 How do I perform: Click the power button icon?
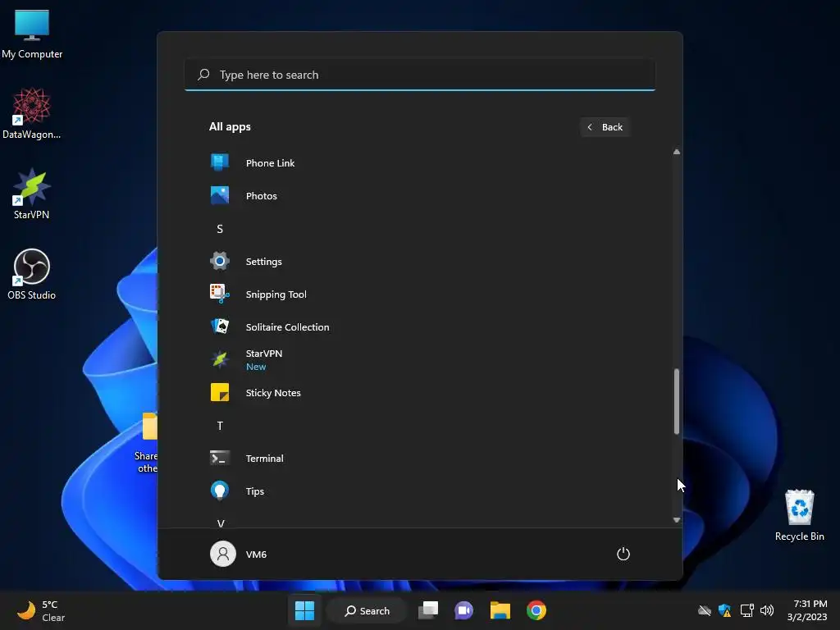(623, 554)
